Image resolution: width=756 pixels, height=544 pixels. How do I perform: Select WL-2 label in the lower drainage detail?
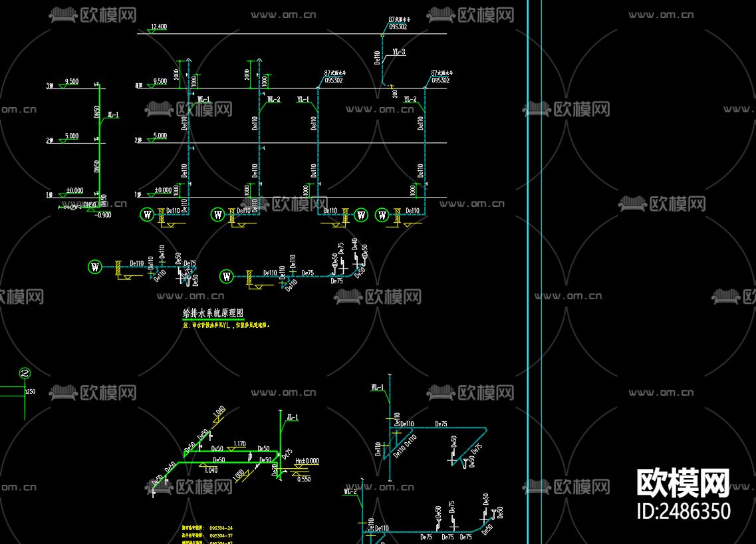350,491
